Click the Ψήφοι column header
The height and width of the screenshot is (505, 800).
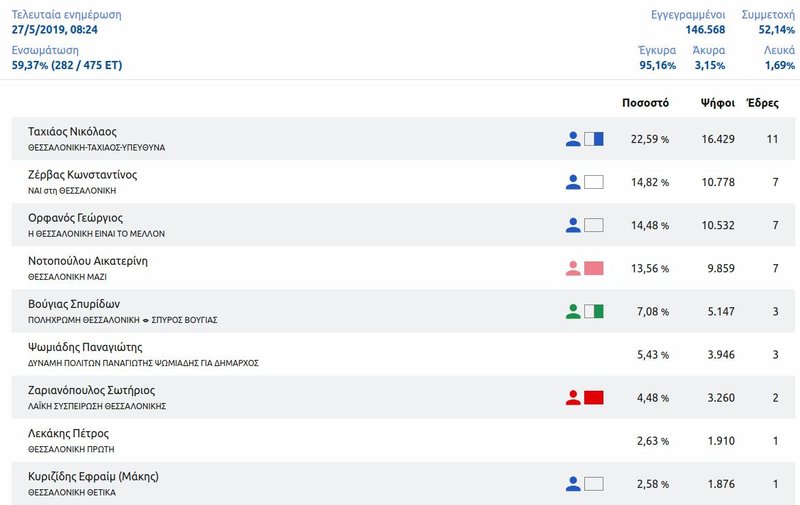[x=718, y=102]
